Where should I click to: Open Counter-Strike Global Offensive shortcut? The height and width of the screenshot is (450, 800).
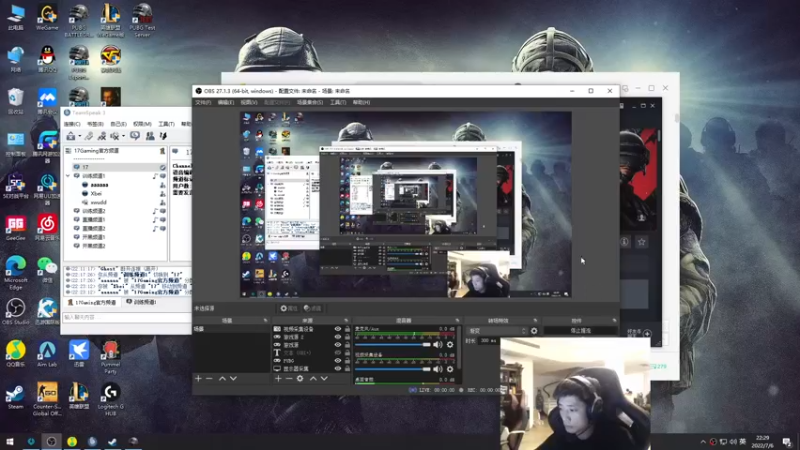click(47, 399)
